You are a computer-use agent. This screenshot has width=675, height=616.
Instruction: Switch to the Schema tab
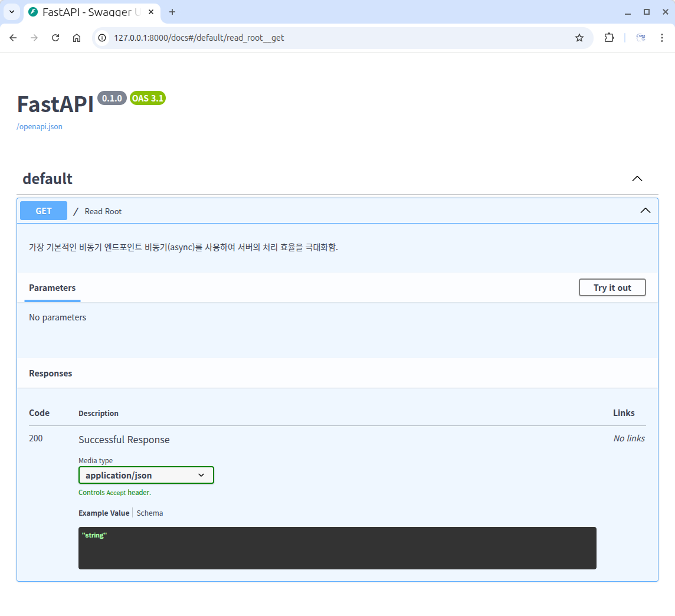tap(150, 513)
